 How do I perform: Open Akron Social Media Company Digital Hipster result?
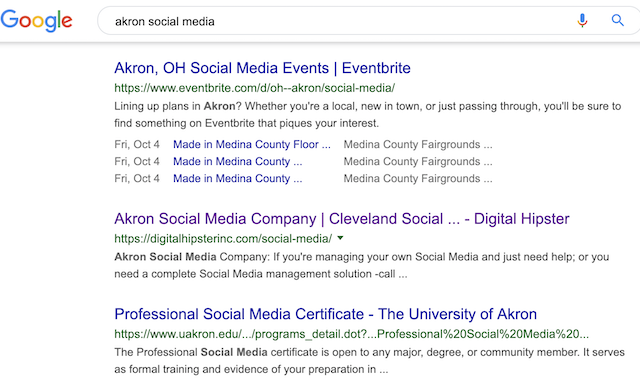pyautogui.click(x=342, y=219)
